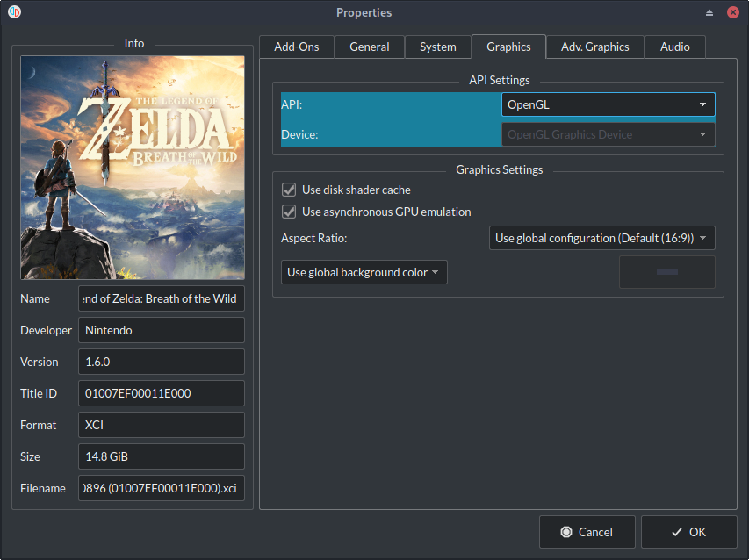Click the Format field showing XCI
This screenshot has height=560, width=749.
[x=162, y=425]
